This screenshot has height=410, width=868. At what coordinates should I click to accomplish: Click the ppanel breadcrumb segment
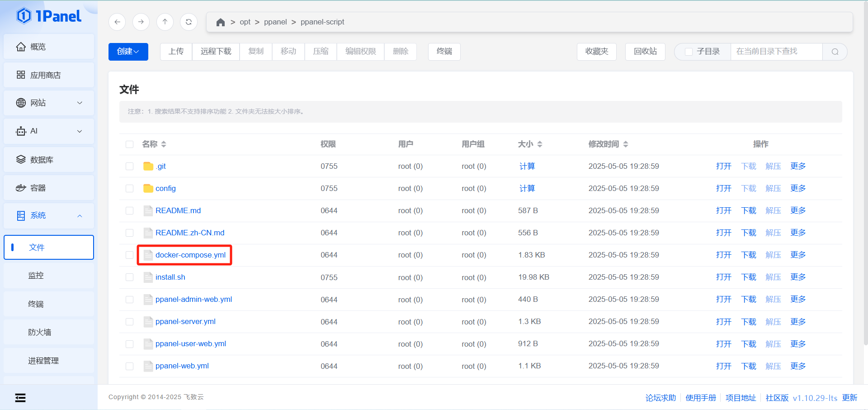pos(275,22)
